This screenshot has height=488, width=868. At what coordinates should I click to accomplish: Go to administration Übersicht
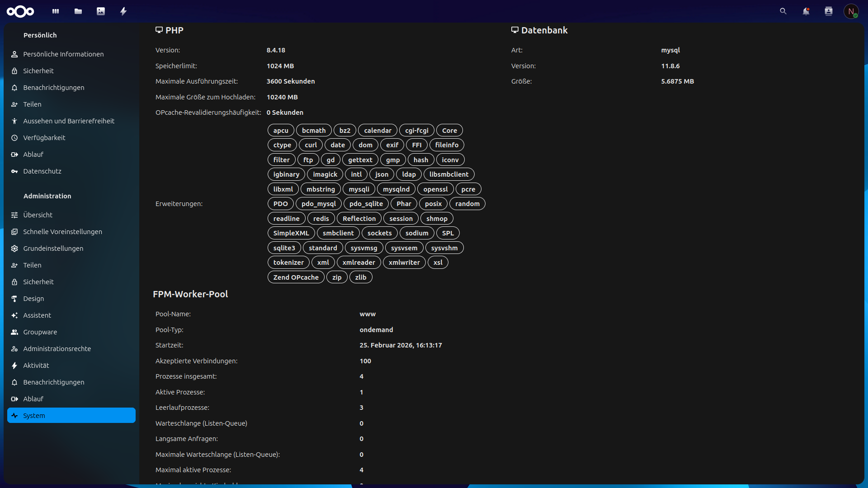(x=38, y=215)
